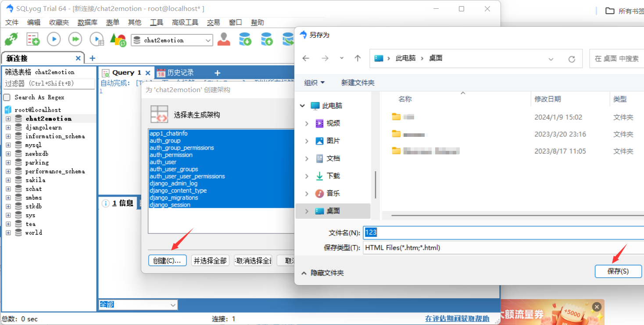Close the Query 1 tab
Viewport: 644px width, 325px height.
148,73
